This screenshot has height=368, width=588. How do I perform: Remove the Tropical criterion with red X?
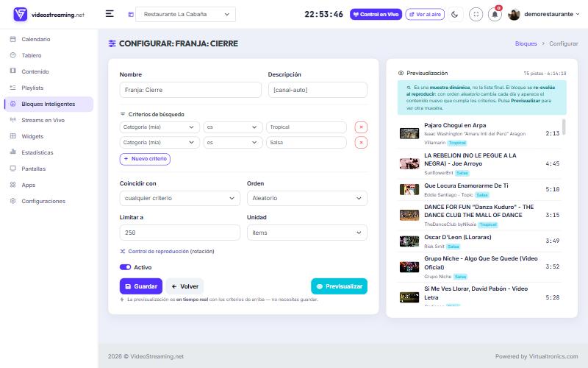(x=361, y=127)
